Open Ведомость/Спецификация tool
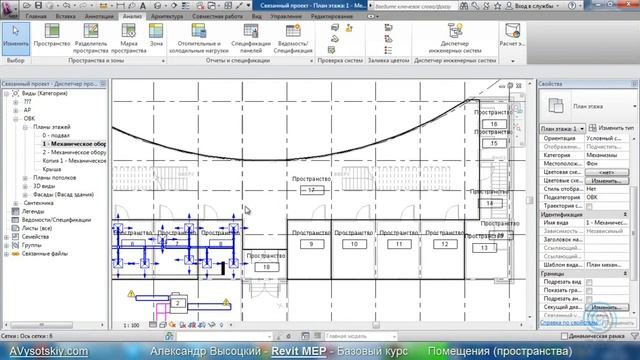Image resolution: width=640 pixels, height=360 pixels. pyautogui.click(x=293, y=39)
